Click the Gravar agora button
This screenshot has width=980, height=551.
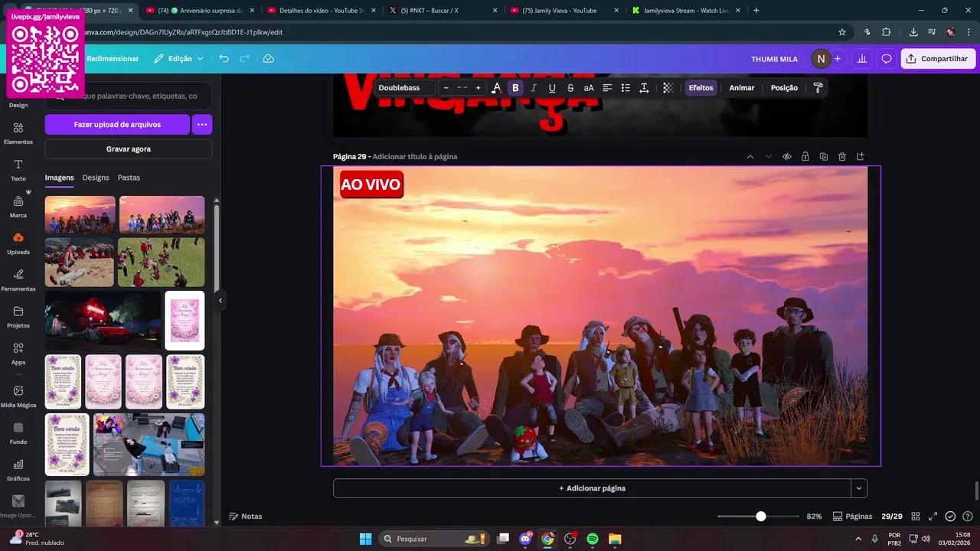[129, 149]
